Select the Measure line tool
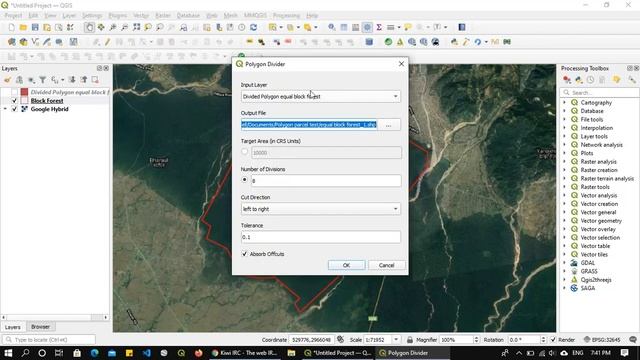Screen dimensions: 640x360 [x=391, y=27]
